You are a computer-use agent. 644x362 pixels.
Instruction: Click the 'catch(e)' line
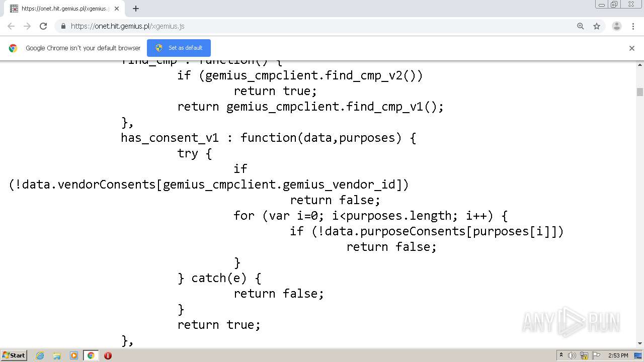pyautogui.click(x=219, y=278)
